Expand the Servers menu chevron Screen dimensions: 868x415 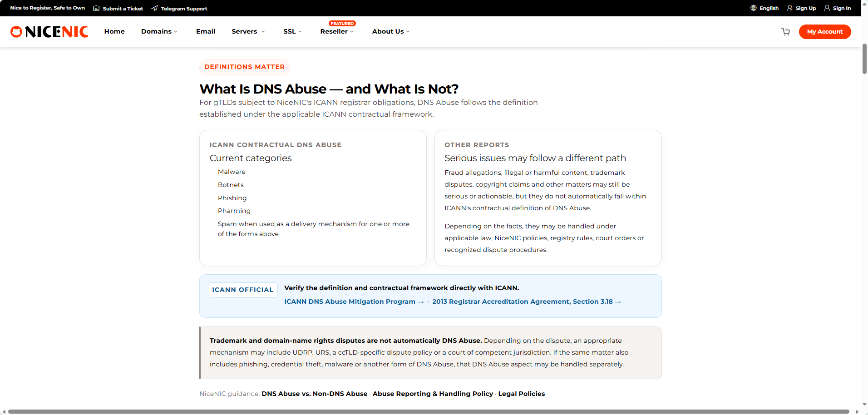(x=263, y=32)
